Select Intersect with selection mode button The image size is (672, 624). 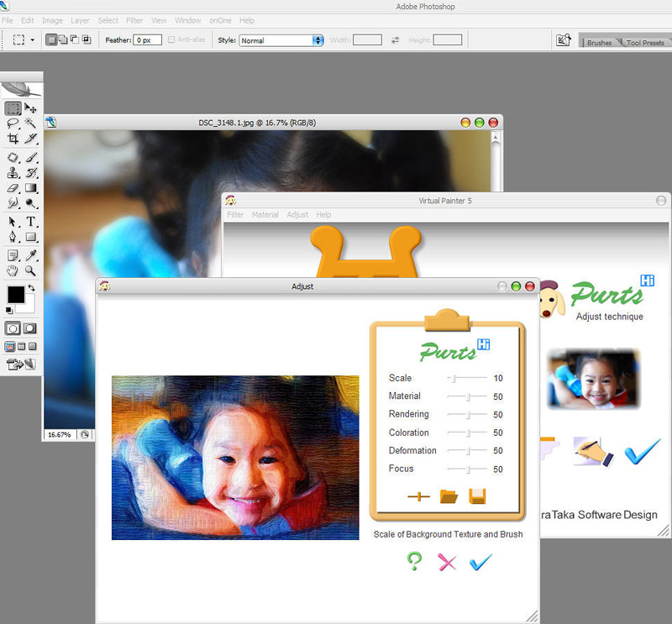(x=87, y=39)
